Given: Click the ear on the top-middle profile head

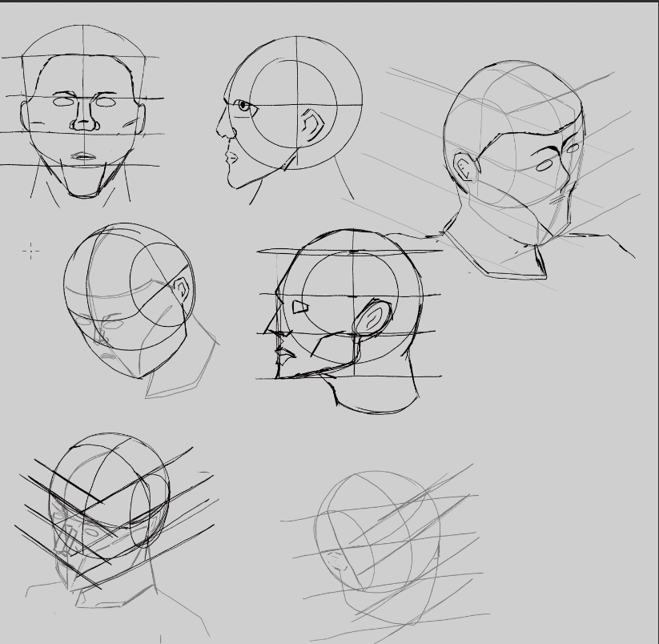Looking at the screenshot, I should pyautogui.click(x=313, y=125).
